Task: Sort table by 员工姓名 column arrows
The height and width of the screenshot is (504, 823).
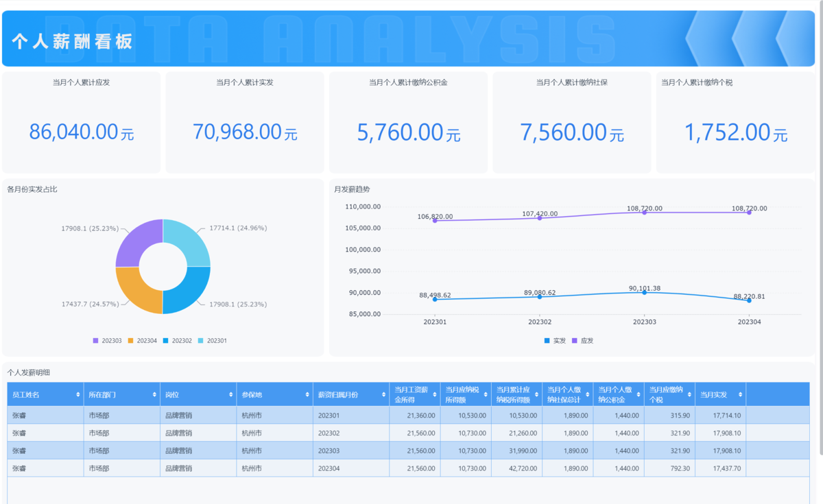Action: point(77,395)
